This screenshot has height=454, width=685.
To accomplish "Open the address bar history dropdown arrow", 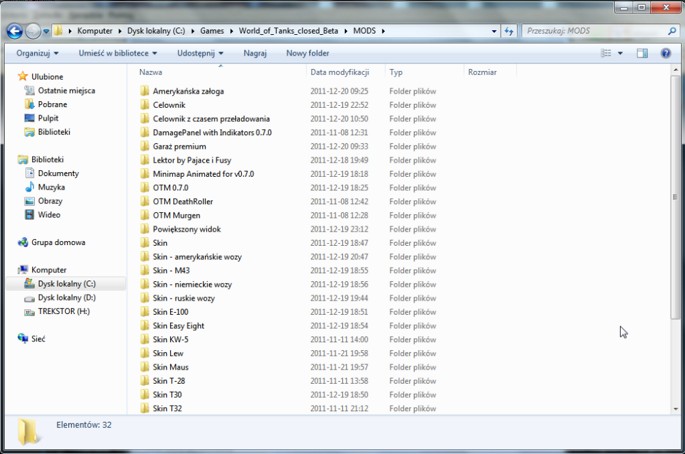I will pos(494,31).
